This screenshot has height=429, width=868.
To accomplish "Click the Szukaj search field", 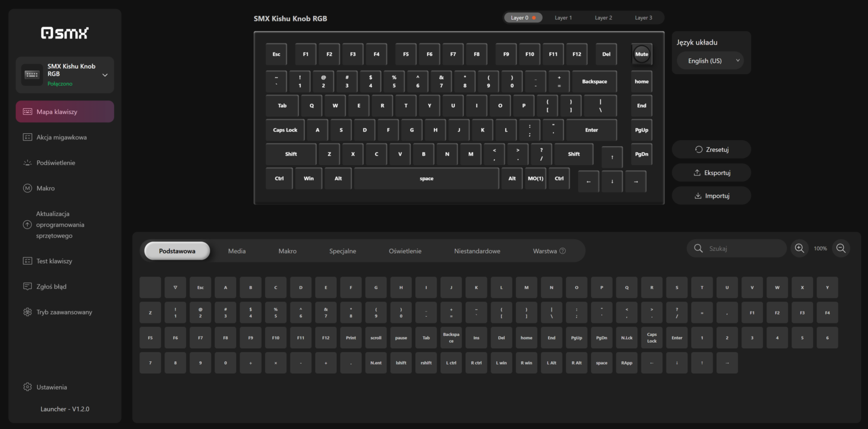I will point(736,248).
